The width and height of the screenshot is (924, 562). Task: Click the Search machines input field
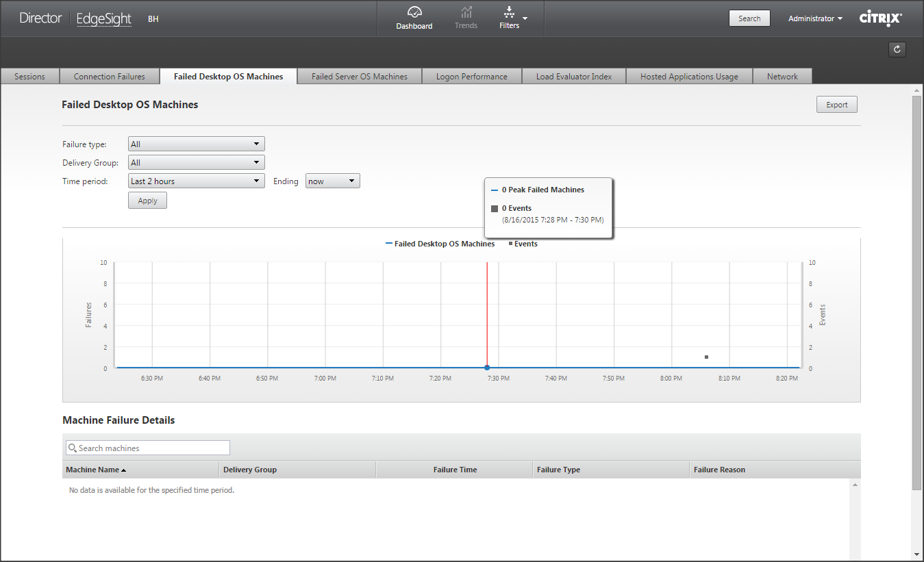coord(152,448)
